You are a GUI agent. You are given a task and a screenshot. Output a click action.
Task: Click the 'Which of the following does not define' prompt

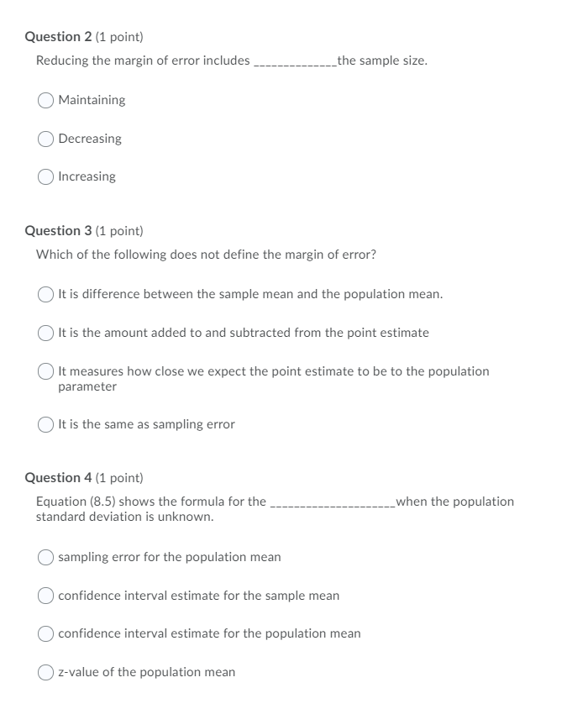click(x=206, y=254)
